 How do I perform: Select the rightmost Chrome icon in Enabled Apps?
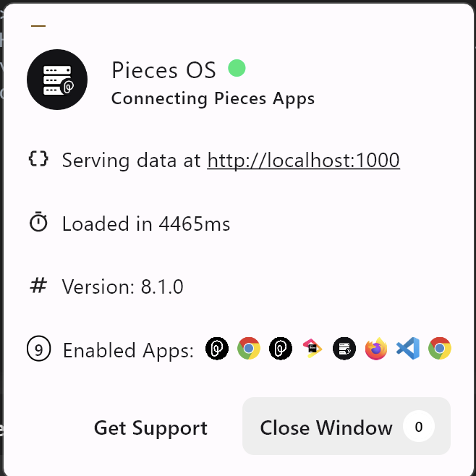(440, 349)
